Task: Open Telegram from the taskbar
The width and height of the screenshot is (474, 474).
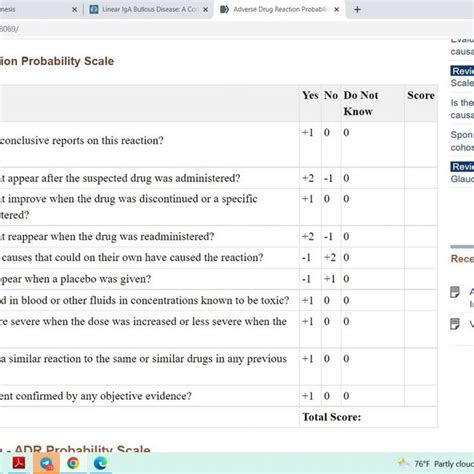Action: (x=46, y=463)
